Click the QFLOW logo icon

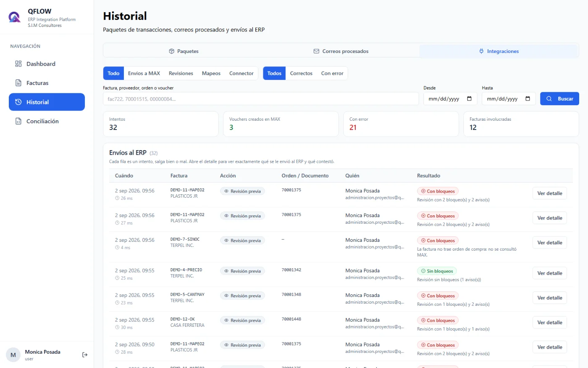15,17
